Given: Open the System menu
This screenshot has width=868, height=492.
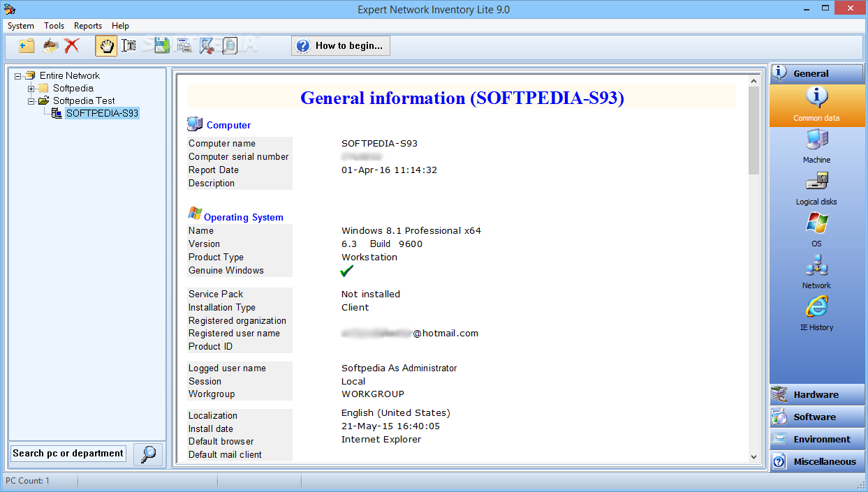Looking at the screenshot, I should click(21, 26).
